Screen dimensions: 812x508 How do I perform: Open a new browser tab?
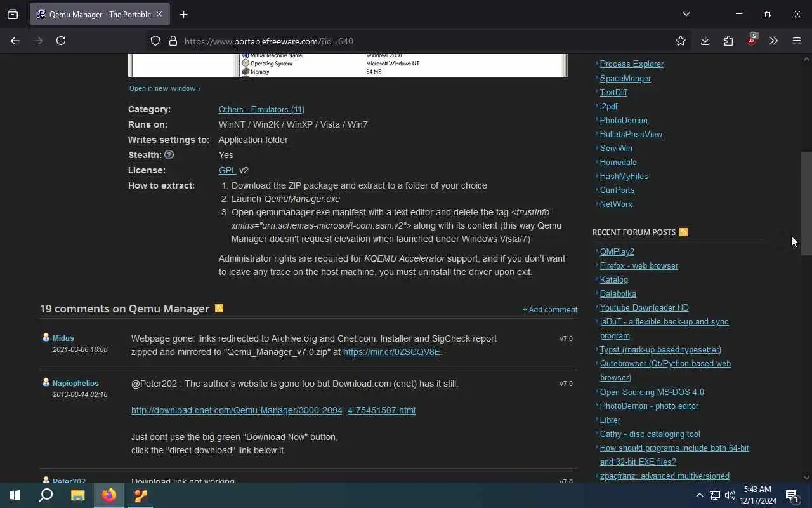(x=183, y=14)
